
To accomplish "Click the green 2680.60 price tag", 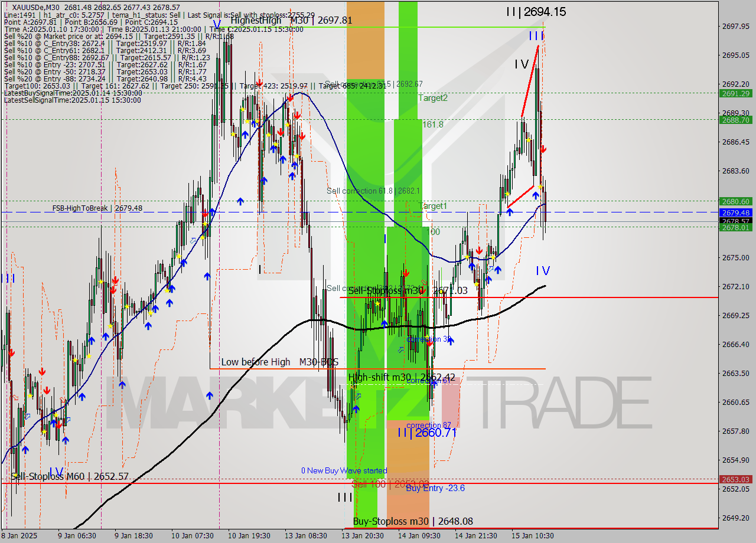I will tap(735, 201).
